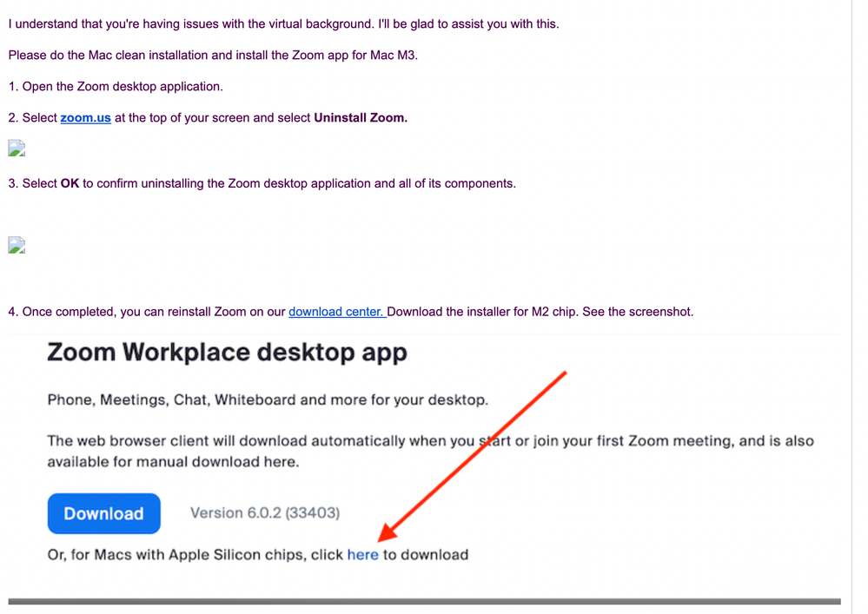The image size is (868, 614).
Task: Open the zoom.us link in step 2
Action: click(85, 117)
